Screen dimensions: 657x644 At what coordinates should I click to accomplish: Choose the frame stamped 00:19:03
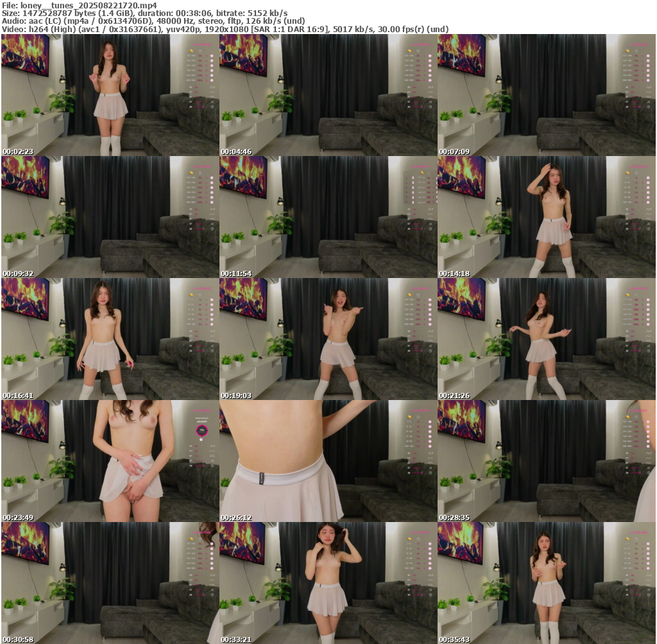tap(328, 339)
